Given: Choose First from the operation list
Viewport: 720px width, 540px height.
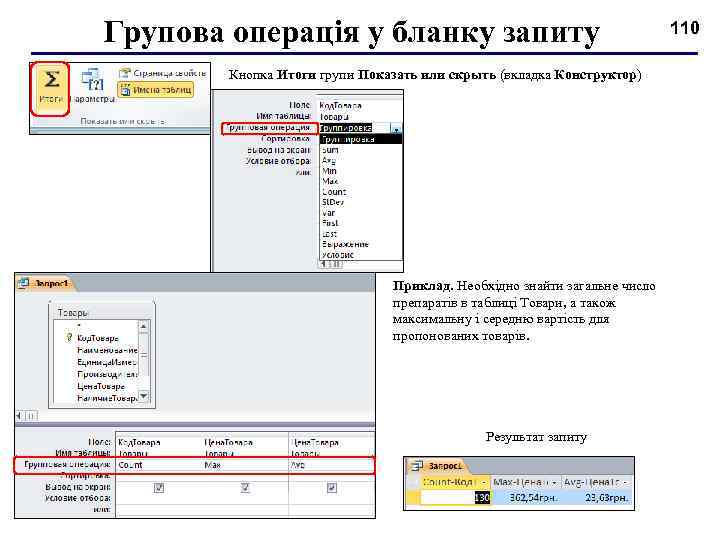Looking at the screenshot, I should coord(330,223).
